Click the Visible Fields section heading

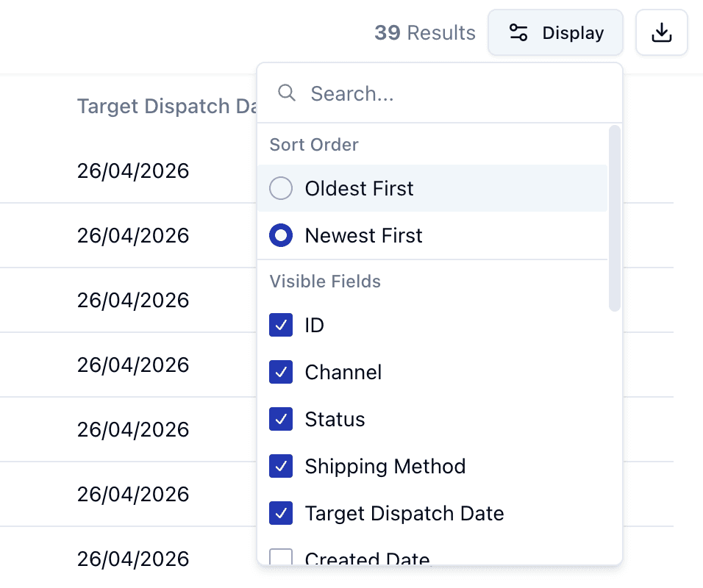pos(325,282)
